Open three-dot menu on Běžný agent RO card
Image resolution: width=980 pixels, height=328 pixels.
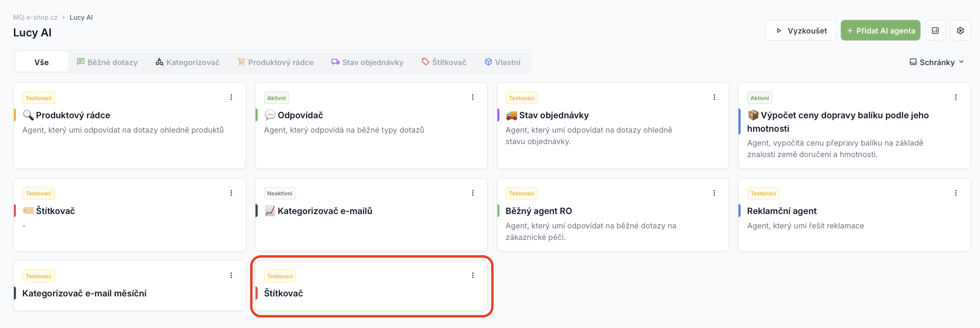pyautogui.click(x=714, y=193)
